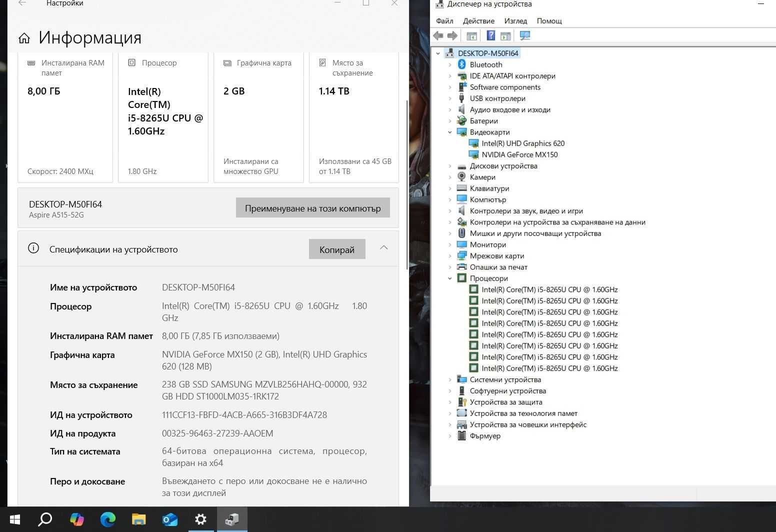Expand the Компютър category arrow
776x532 pixels.
pyautogui.click(x=450, y=199)
